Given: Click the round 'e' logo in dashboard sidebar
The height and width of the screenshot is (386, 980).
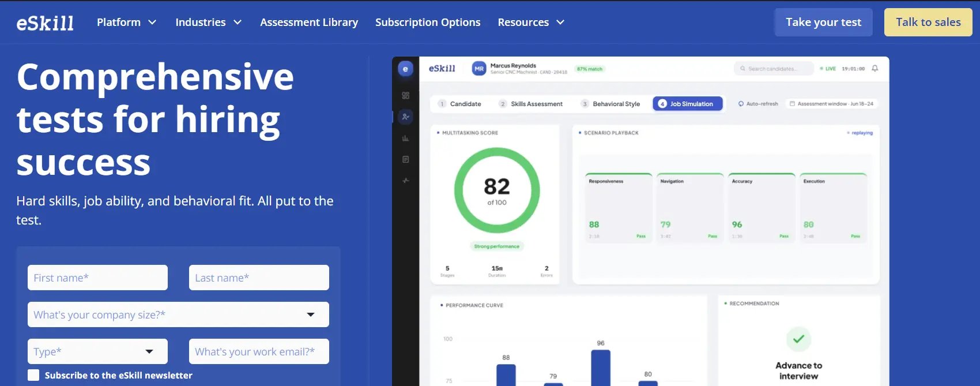Looking at the screenshot, I should tap(405, 69).
